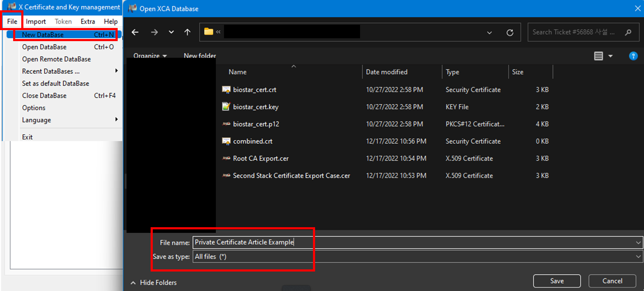Click the 12/17/2022 10:56 PM date cell
Screen dimensions: 644x291
point(396,141)
